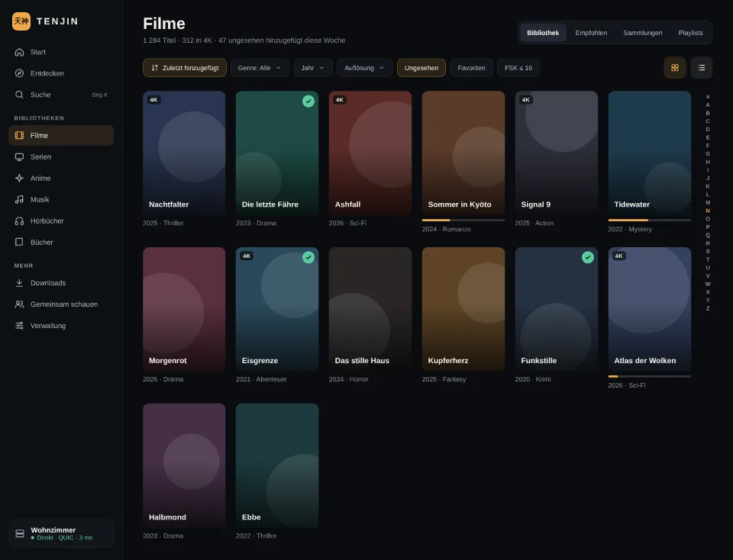This screenshot has height=560, width=733.
Task: Toggle watched checkmark on Funkstille
Action: 588,257
